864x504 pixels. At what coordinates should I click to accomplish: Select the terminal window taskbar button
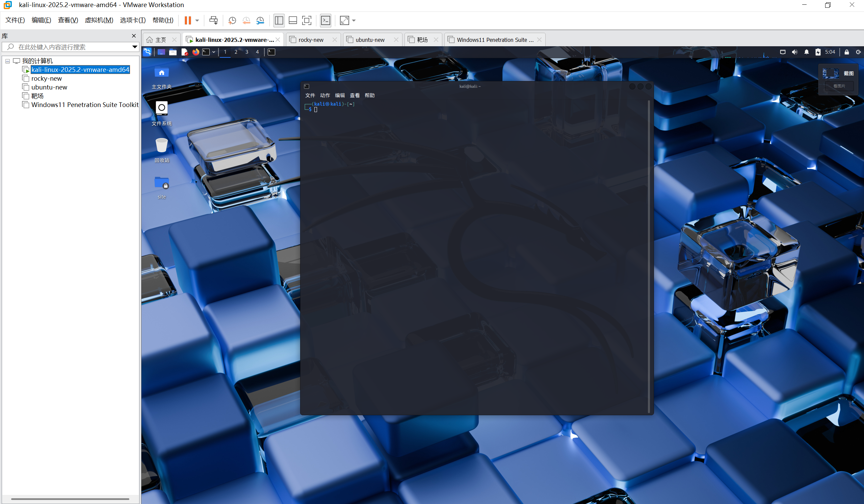pos(271,52)
